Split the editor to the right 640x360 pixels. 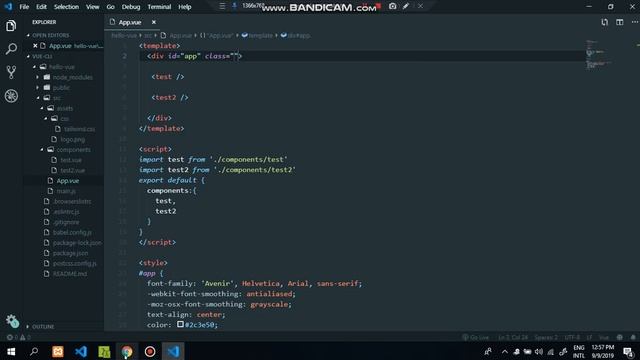620,22
